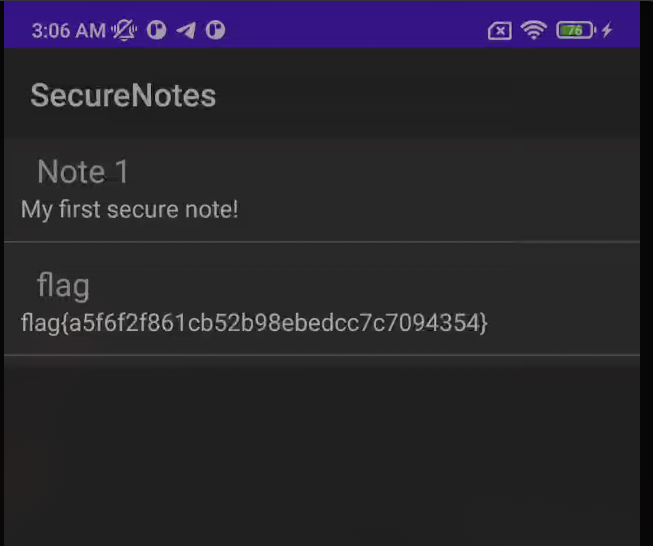Tap the SecureNotes app title

123,96
